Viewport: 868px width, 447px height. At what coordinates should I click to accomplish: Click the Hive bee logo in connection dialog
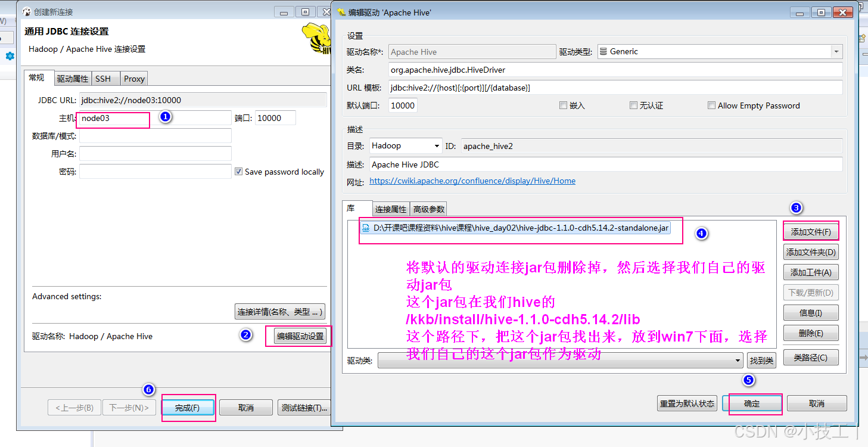click(316, 38)
